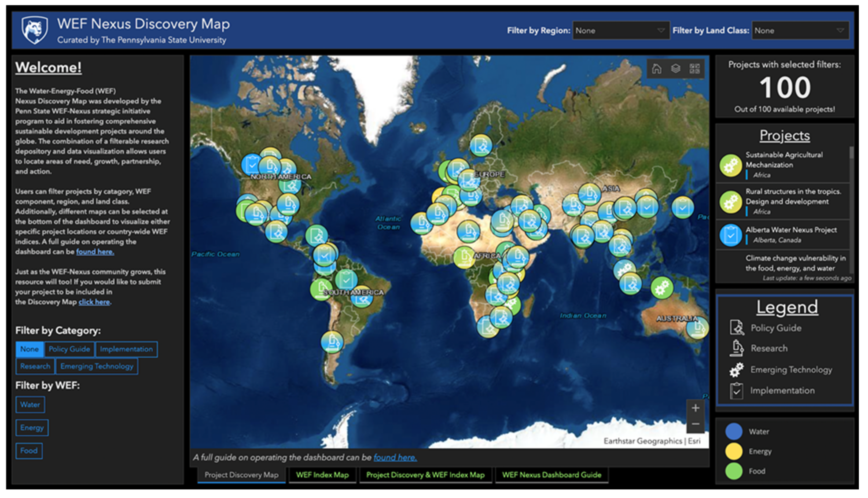The height and width of the screenshot is (498, 868).
Task: Select the Alberta Water Nexus Project icon
Action: coord(730,235)
